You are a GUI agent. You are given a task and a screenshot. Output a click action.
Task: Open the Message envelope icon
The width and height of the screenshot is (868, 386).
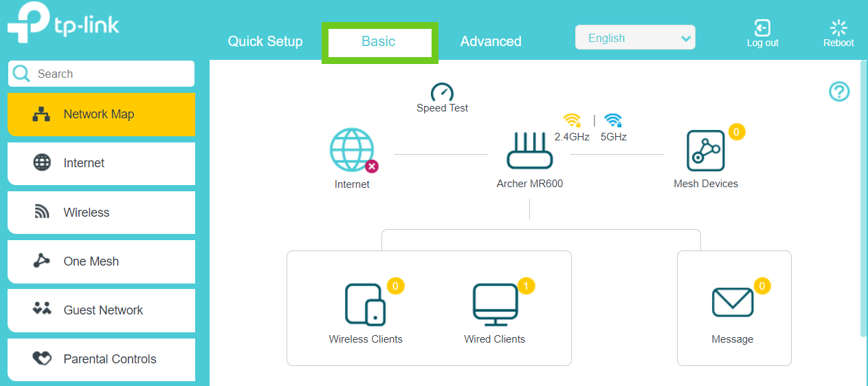pyautogui.click(x=732, y=302)
